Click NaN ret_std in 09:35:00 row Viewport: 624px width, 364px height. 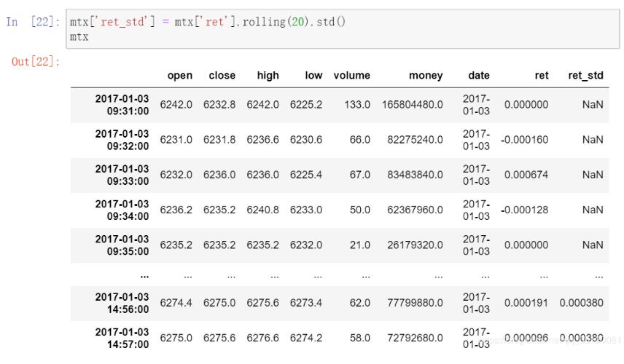pyautogui.click(x=593, y=245)
